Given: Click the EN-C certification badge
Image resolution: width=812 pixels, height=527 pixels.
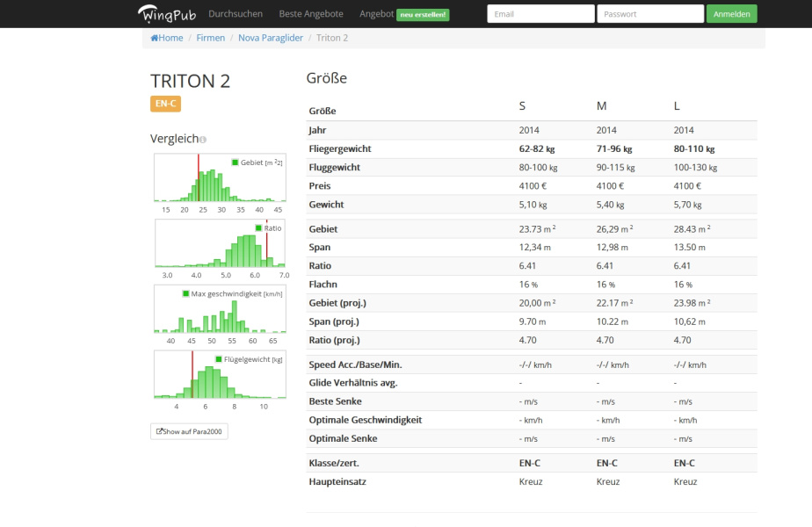Looking at the screenshot, I should tap(166, 104).
